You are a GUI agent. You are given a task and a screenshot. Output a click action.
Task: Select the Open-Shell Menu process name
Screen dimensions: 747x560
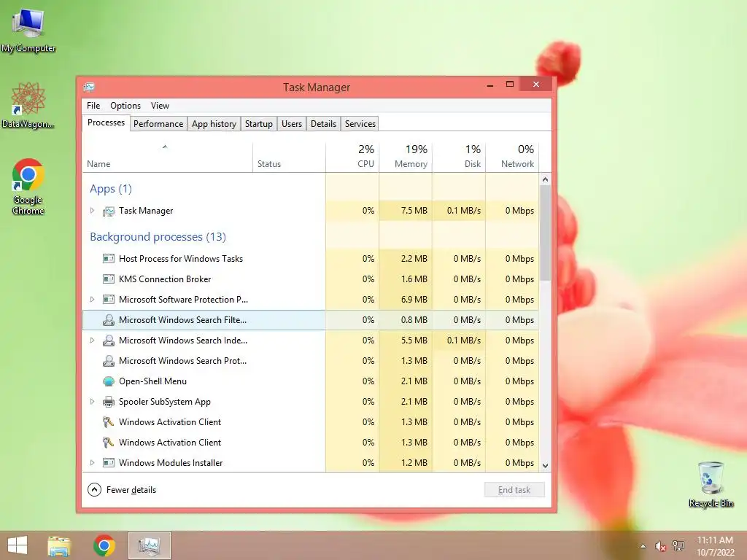(x=153, y=381)
